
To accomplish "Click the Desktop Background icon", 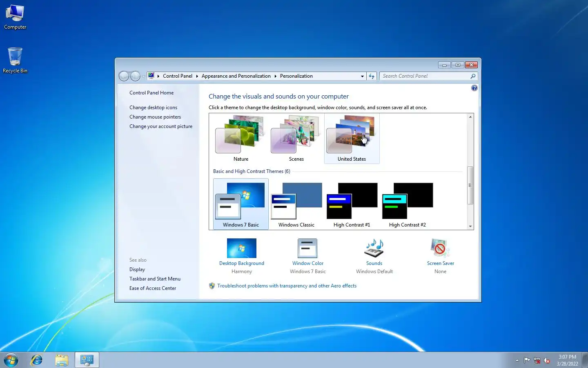I will tap(242, 248).
